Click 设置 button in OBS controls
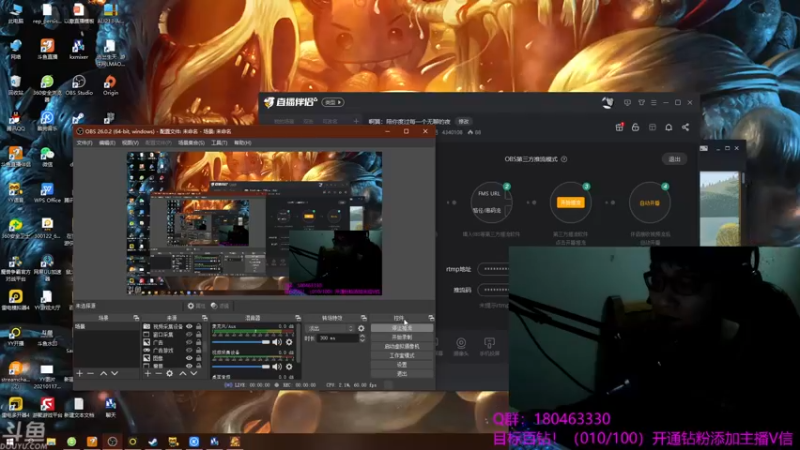Screen dimensions: 800x450 coord(402,365)
